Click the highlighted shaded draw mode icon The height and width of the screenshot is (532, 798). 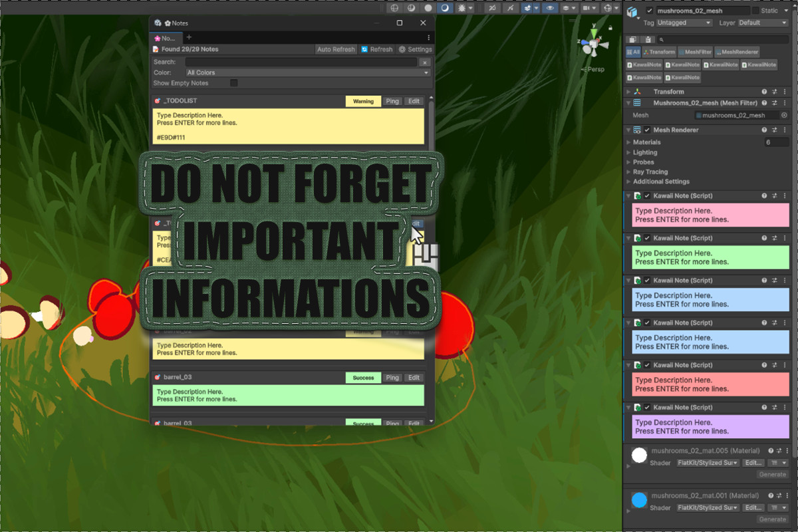click(x=445, y=8)
